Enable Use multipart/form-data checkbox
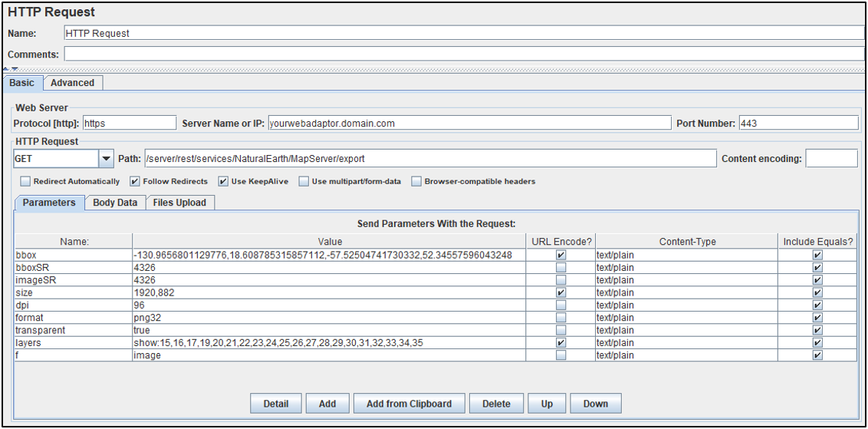The image size is (868, 429). pos(304,181)
